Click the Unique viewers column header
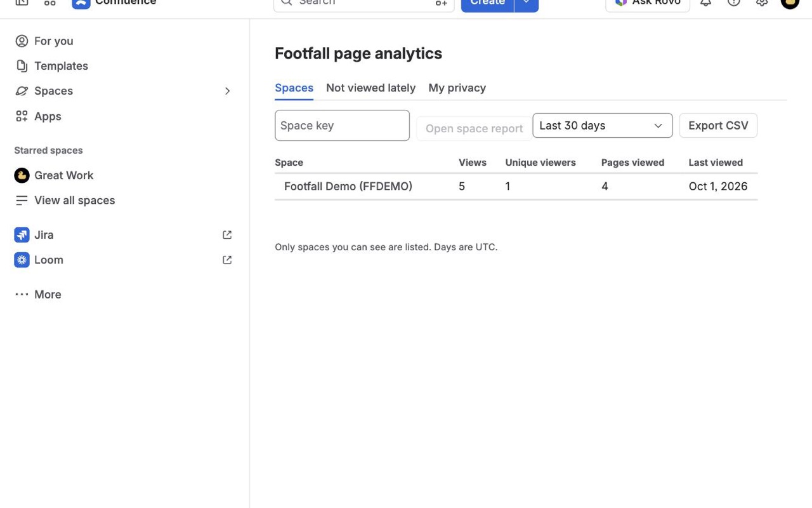 tap(540, 163)
